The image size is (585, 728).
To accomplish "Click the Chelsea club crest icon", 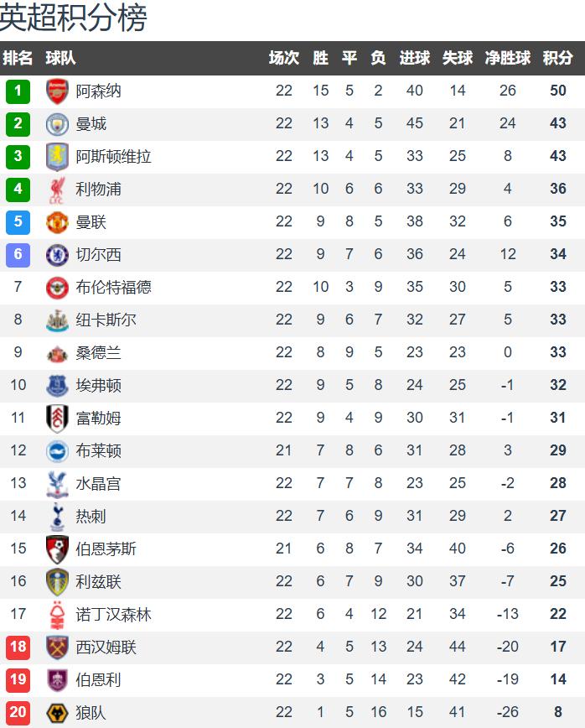I will [57, 255].
